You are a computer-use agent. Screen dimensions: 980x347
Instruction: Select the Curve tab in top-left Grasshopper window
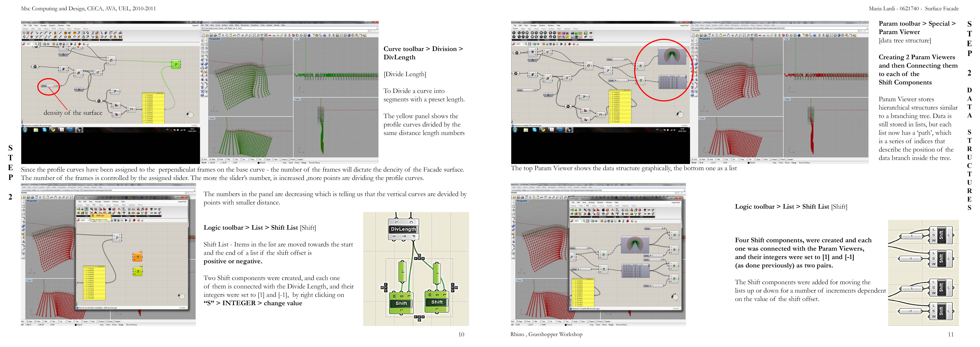(x=54, y=29)
